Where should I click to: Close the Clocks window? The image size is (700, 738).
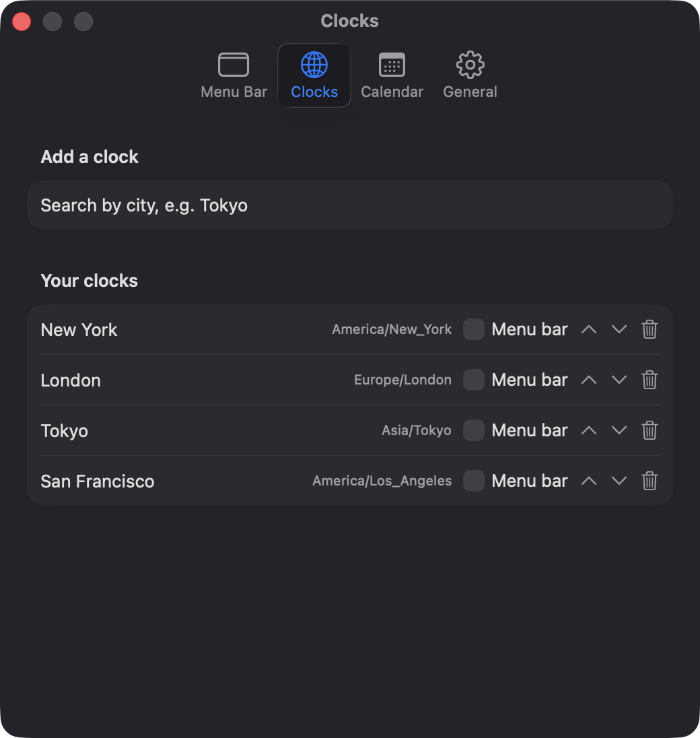pos(22,22)
